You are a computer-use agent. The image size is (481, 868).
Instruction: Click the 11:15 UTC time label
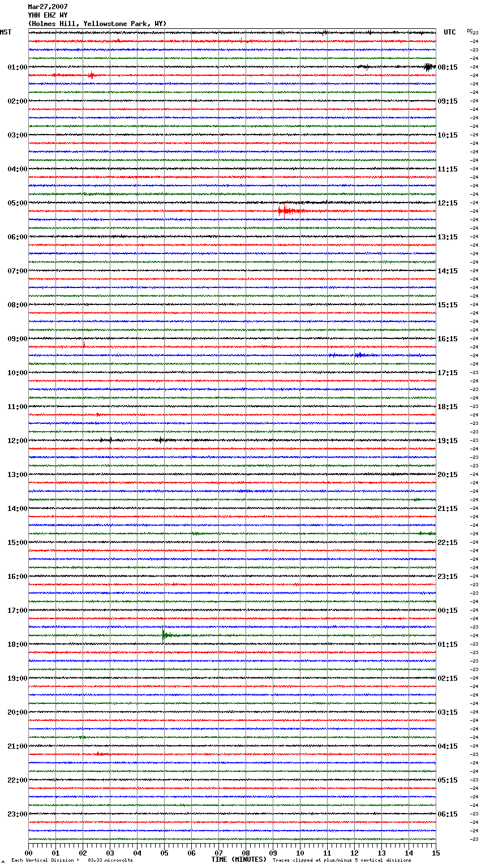(448, 169)
